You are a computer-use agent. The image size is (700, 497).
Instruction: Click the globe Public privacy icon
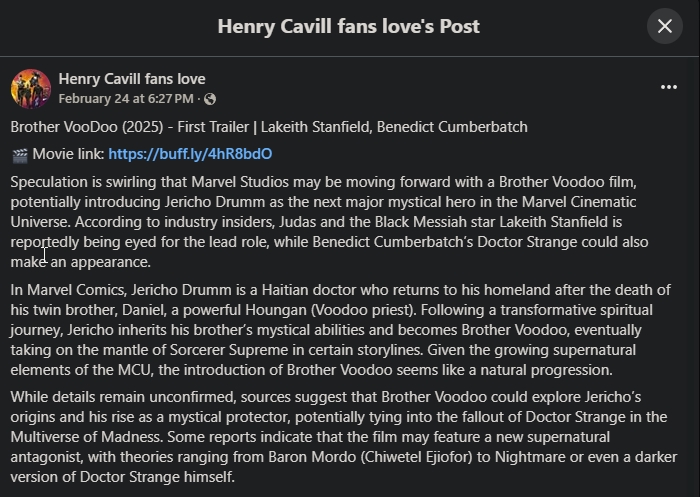[x=210, y=99]
